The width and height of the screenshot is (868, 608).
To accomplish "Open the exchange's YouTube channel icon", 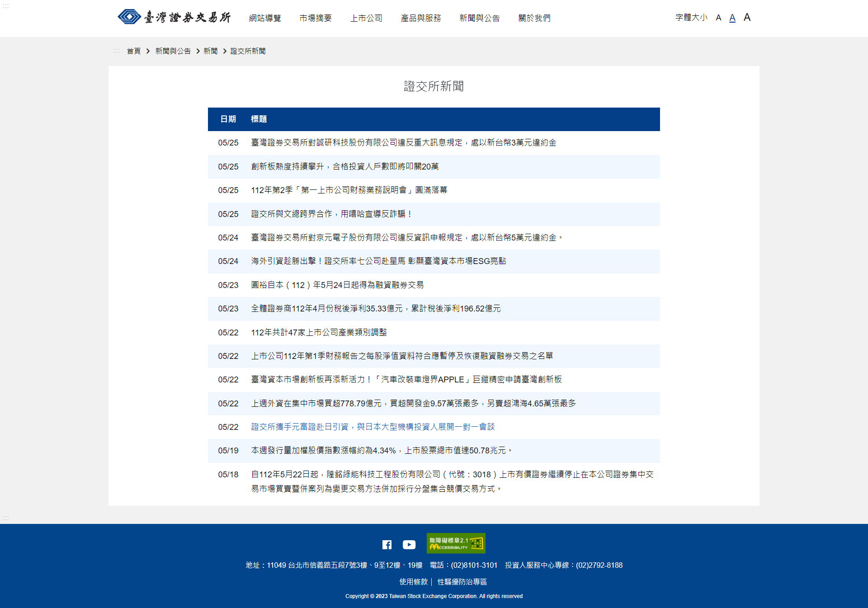I will click(x=409, y=544).
